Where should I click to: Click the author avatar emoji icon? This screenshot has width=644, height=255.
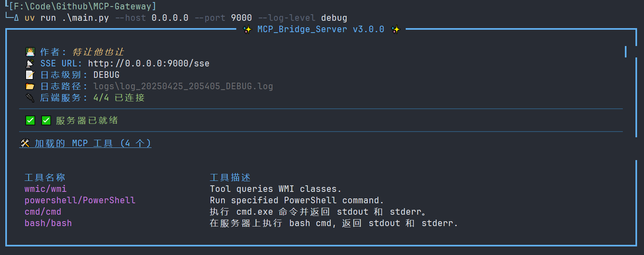[30, 52]
